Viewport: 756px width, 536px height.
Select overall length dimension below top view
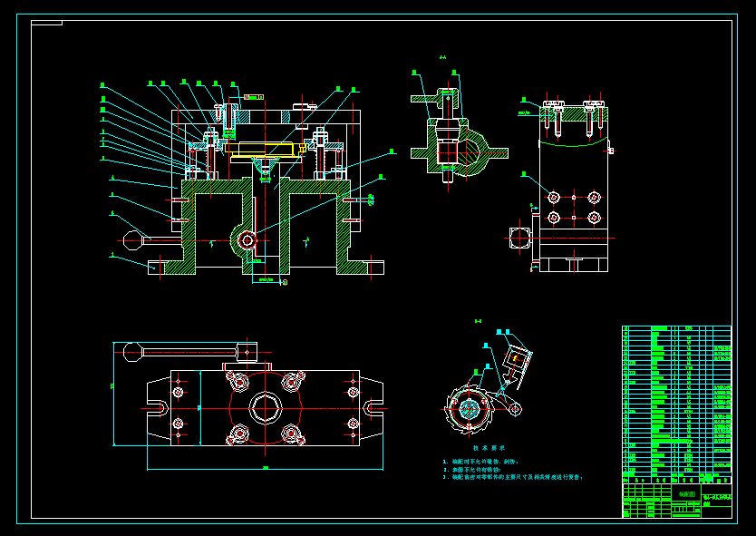(x=266, y=467)
